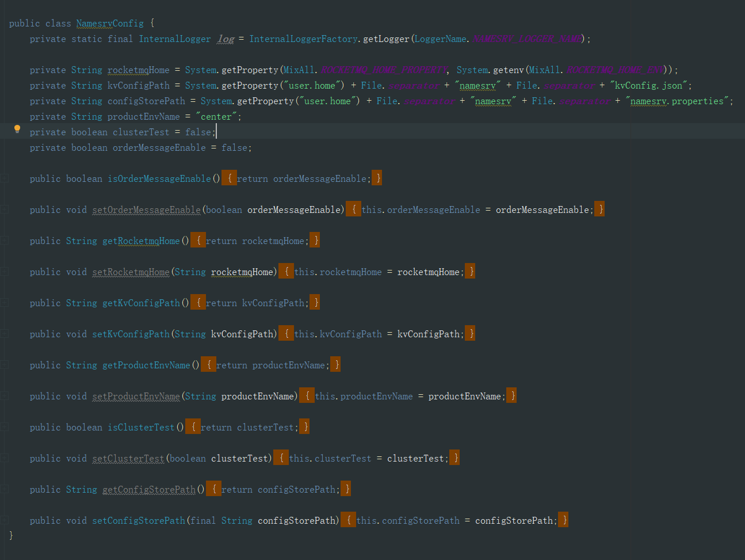Click the orderMessageEnable field declaration name
Viewport: 745px width, 560px height.
pos(159,148)
